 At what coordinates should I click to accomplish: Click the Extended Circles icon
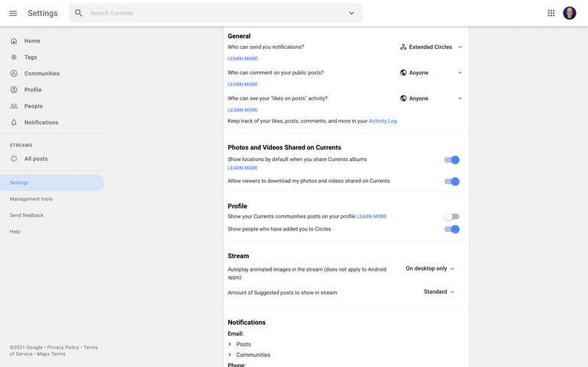403,47
